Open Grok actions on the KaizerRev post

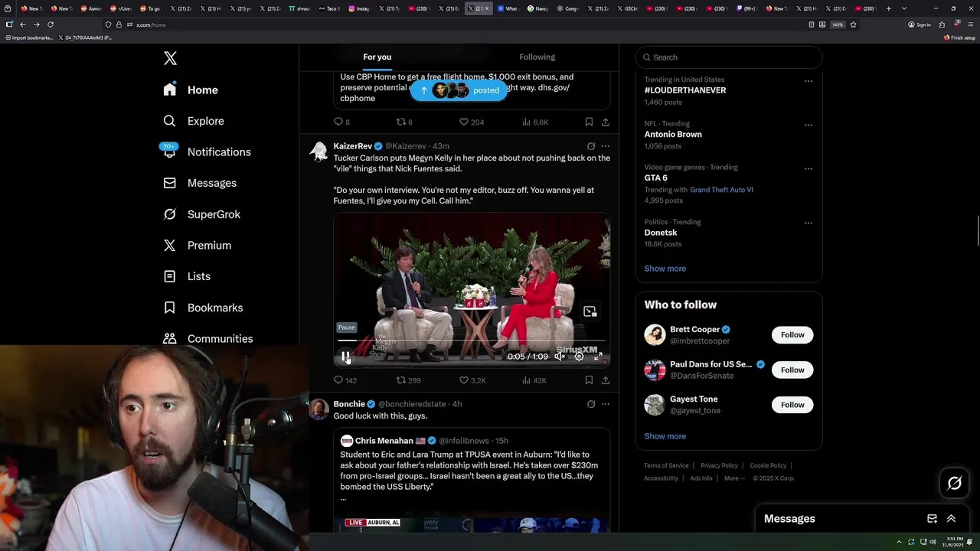(x=591, y=146)
